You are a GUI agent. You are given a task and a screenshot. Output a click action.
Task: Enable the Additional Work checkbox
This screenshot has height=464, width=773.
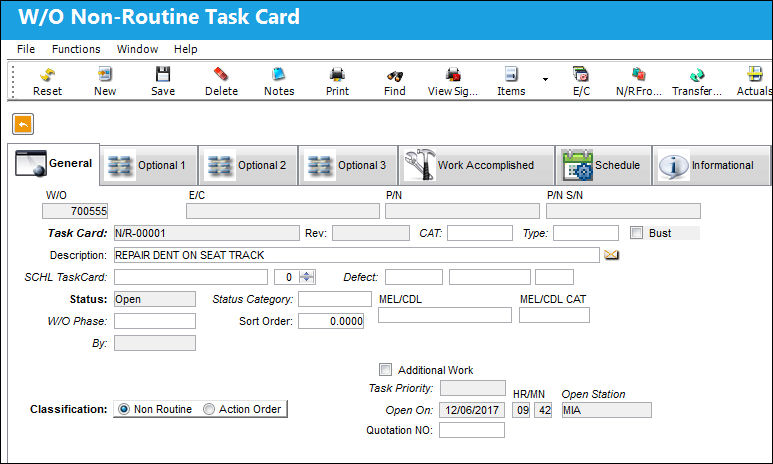coord(385,369)
